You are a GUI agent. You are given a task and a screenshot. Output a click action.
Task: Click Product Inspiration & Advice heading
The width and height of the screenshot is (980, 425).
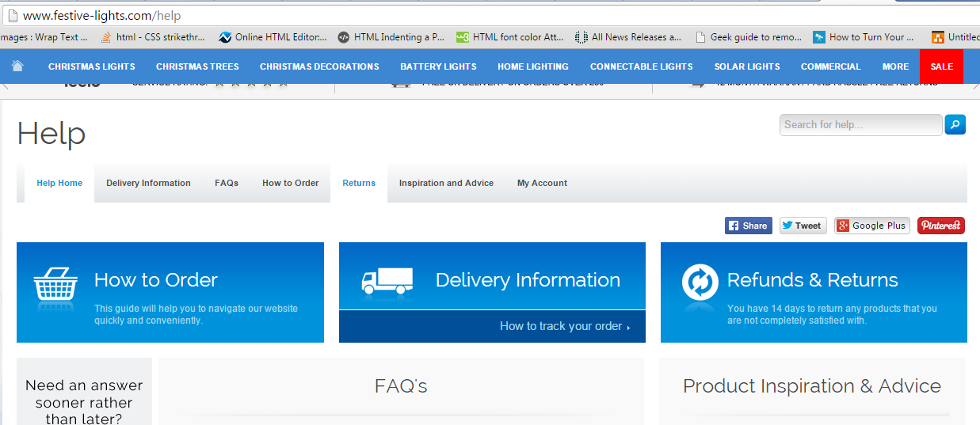click(812, 386)
